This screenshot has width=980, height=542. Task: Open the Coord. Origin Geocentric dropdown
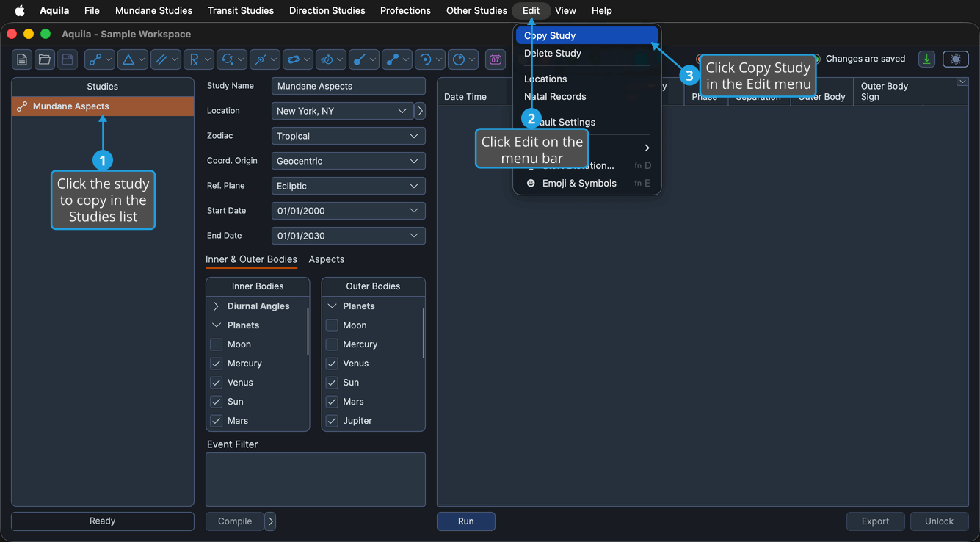pos(349,161)
